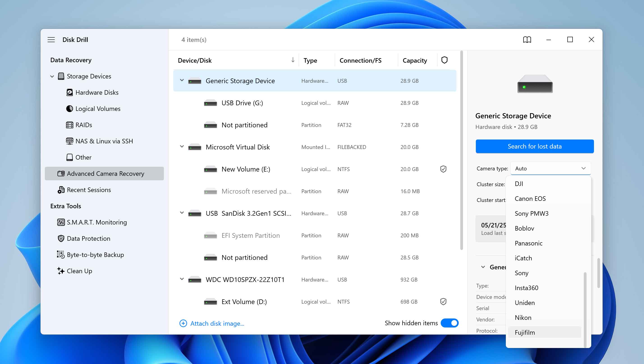This screenshot has width=644, height=364.
Task: Select Nikon camera type
Action: coord(545,318)
